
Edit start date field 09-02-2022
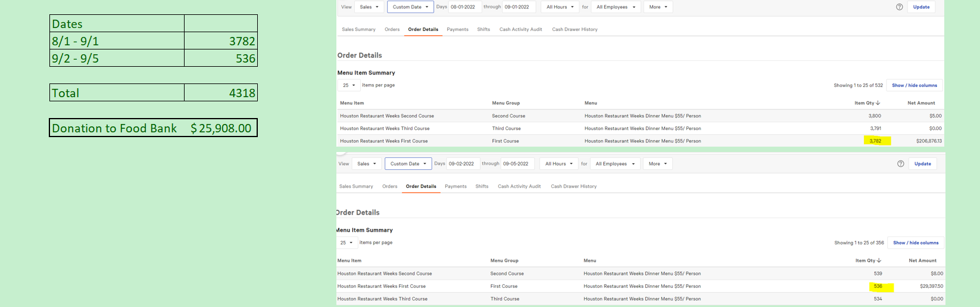463,164
